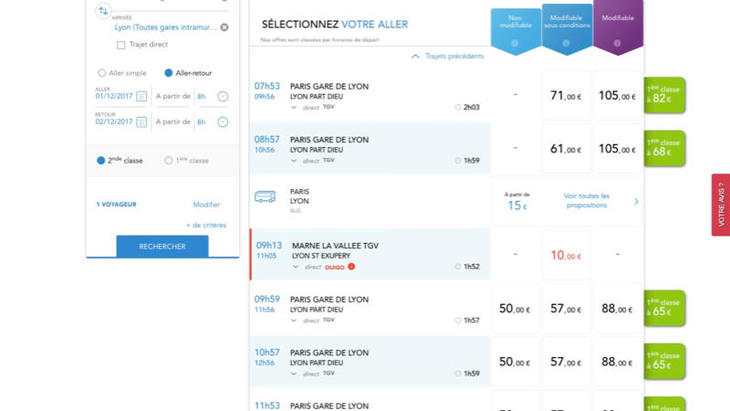This screenshot has width=730, height=411.
Task: Select the Non modifiable fare column header
Action: [515, 28]
